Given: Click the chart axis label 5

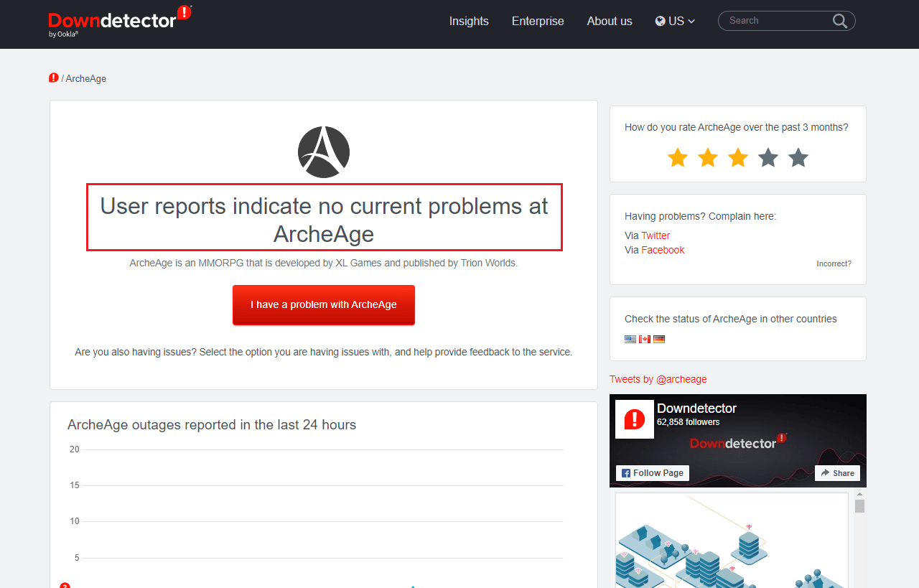Looking at the screenshot, I should [x=77, y=558].
